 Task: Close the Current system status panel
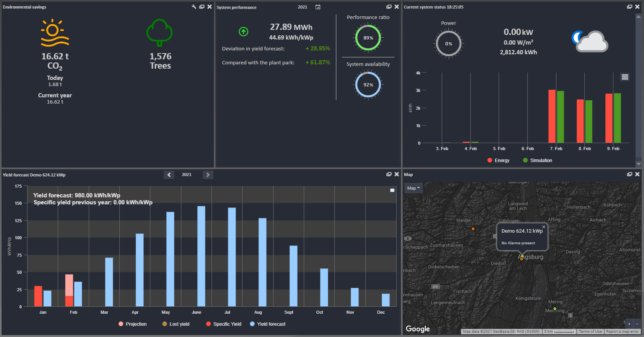point(637,7)
